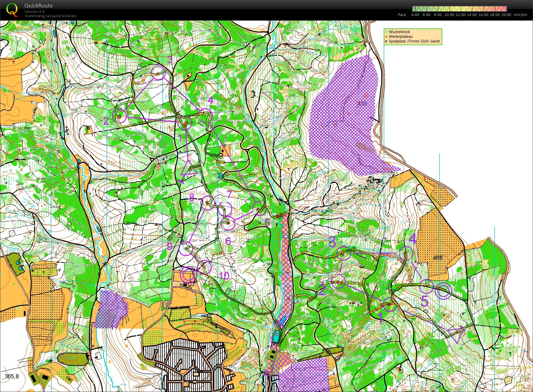
Task: Open the matstroeng.se/quickroute/en link
Action: (x=50, y=16)
